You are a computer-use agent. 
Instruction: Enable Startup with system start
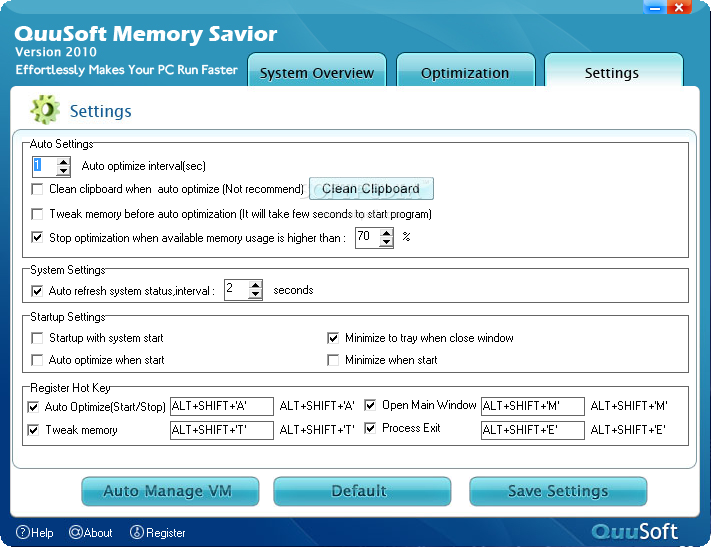point(37,338)
